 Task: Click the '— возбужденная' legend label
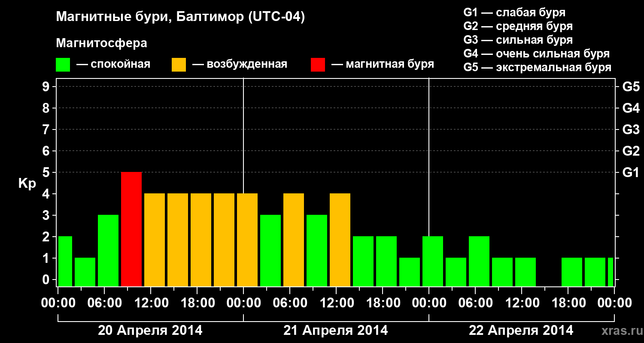tap(240, 65)
